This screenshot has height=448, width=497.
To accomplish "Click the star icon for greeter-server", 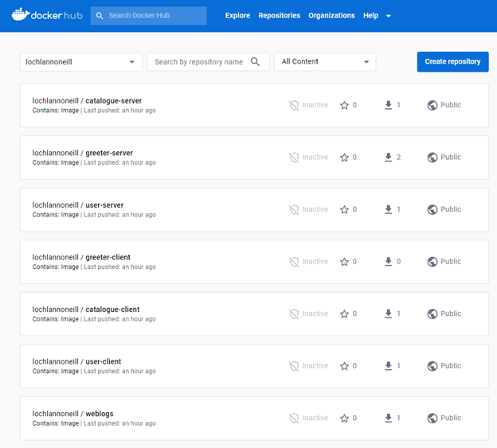I will [344, 158].
